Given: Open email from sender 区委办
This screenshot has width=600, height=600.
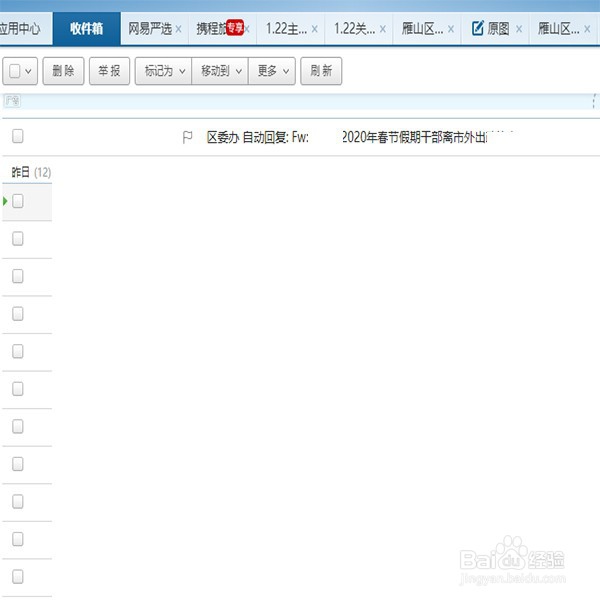Looking at the screenshot, I should click(223, 137).
